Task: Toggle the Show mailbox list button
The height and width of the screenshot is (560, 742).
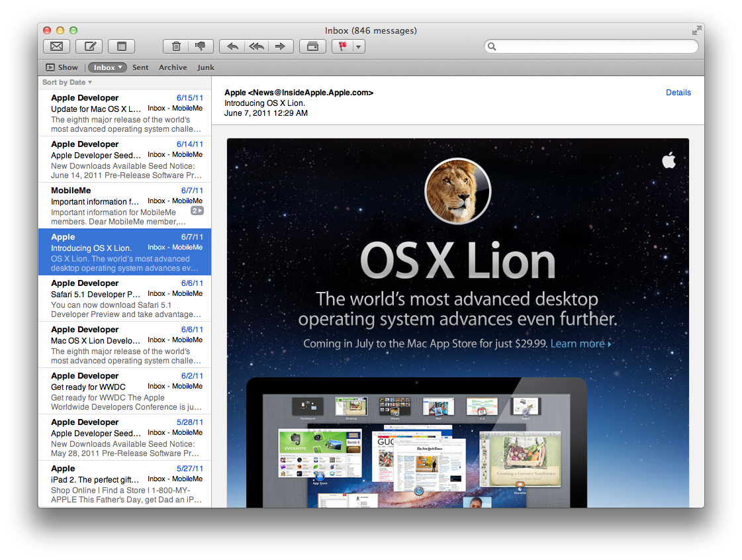Action: [62, 68]
